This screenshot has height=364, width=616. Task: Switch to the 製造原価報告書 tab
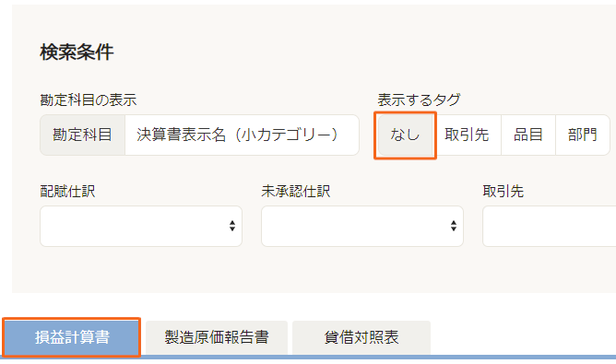[x=217, y=337]
